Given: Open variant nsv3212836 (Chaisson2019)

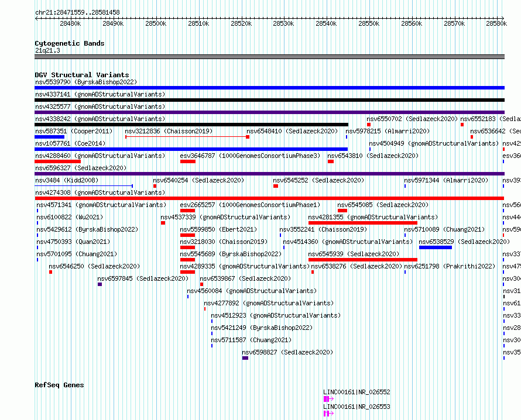Looking at the screenshot, I should (x=169, y=131).
